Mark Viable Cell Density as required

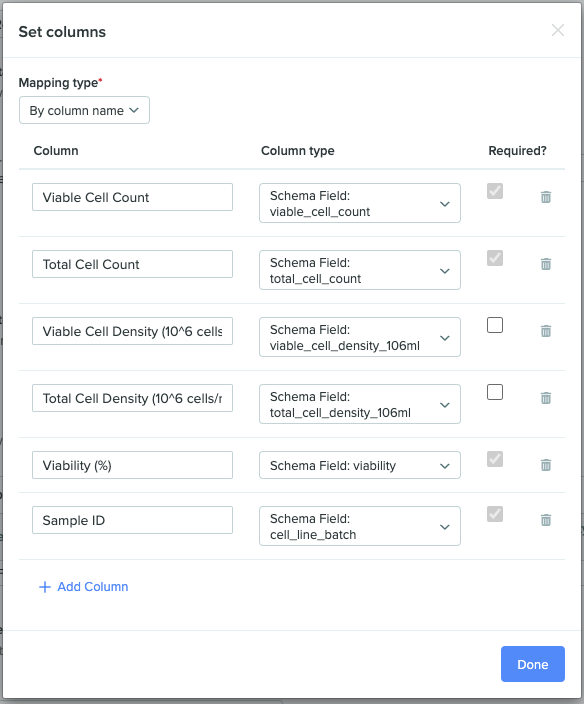495,325
